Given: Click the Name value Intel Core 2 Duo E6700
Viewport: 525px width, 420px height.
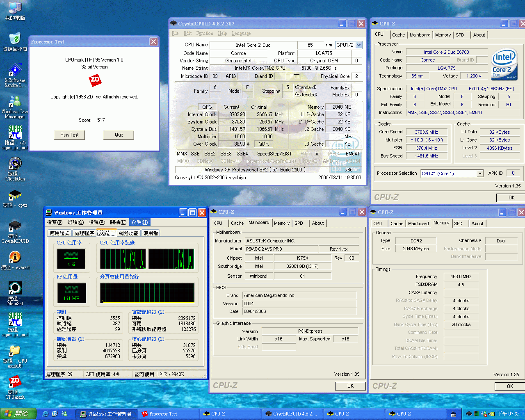Looking at the screenshot, I should click(446, 52).
